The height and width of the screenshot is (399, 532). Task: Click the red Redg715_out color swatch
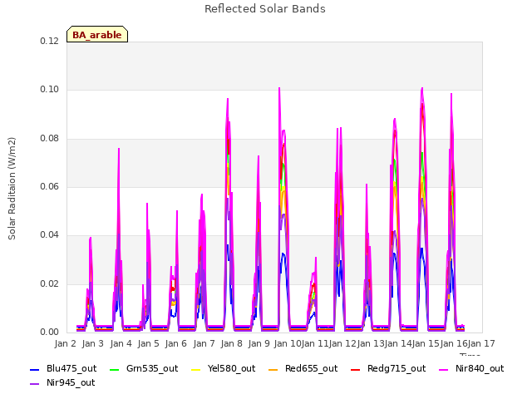(x=355, y=369)
